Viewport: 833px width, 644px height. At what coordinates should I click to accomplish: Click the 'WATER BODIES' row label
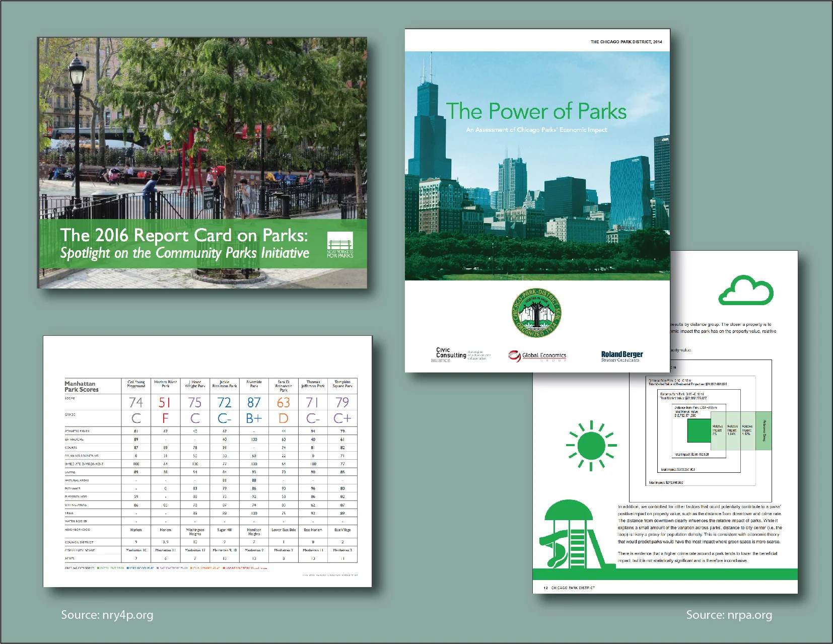pos(76,521)
